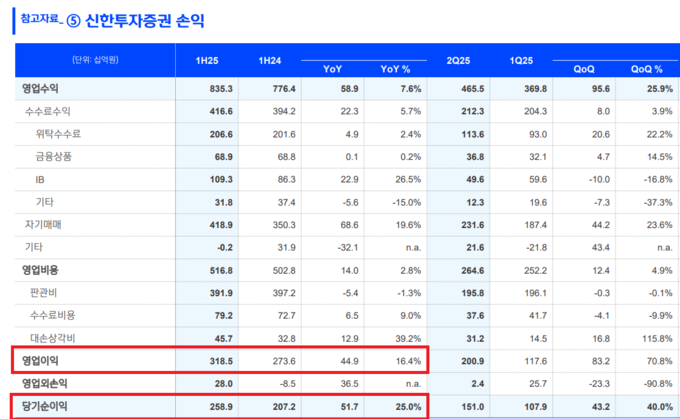Select the 기타 label in -0.2 row
Viewport: 680px width, 419px height.
(34, 247)
